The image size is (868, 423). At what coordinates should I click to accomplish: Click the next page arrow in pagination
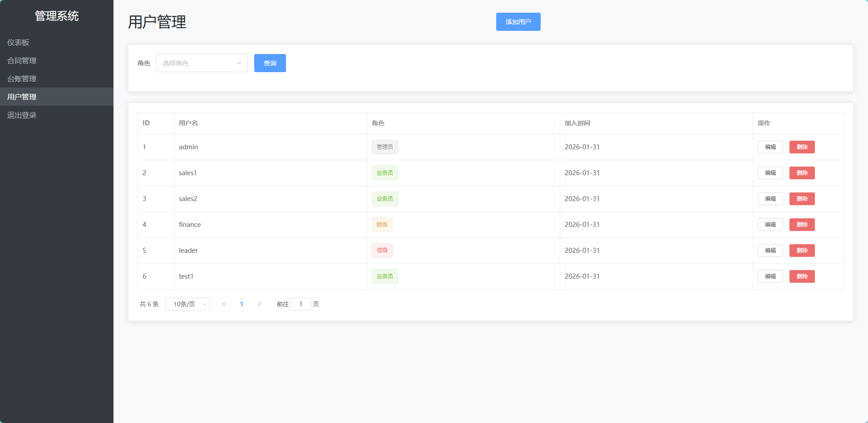[259, 304]
